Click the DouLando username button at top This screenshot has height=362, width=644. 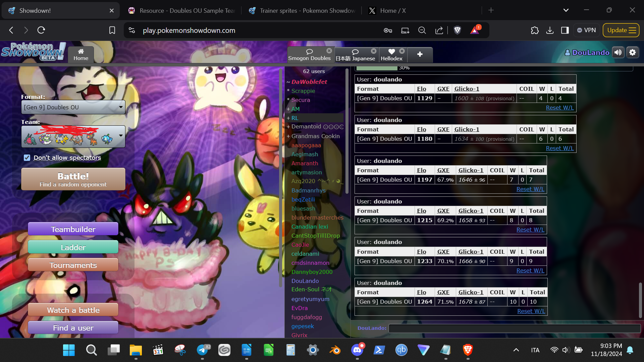(x=587, y=53)
